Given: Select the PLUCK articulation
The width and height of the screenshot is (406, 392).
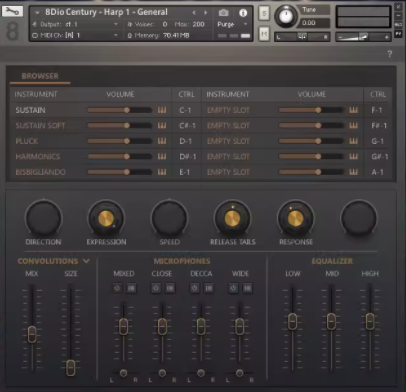Looking at the screenshot, I should [x=27, y=141].
